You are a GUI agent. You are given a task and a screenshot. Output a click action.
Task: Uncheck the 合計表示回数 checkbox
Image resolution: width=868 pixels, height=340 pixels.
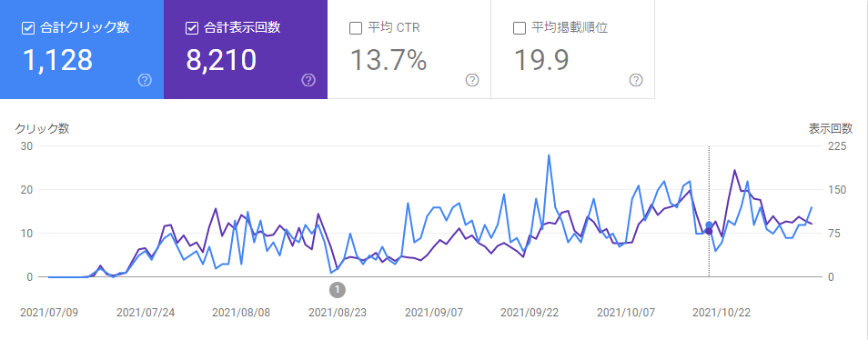(192, 28)
